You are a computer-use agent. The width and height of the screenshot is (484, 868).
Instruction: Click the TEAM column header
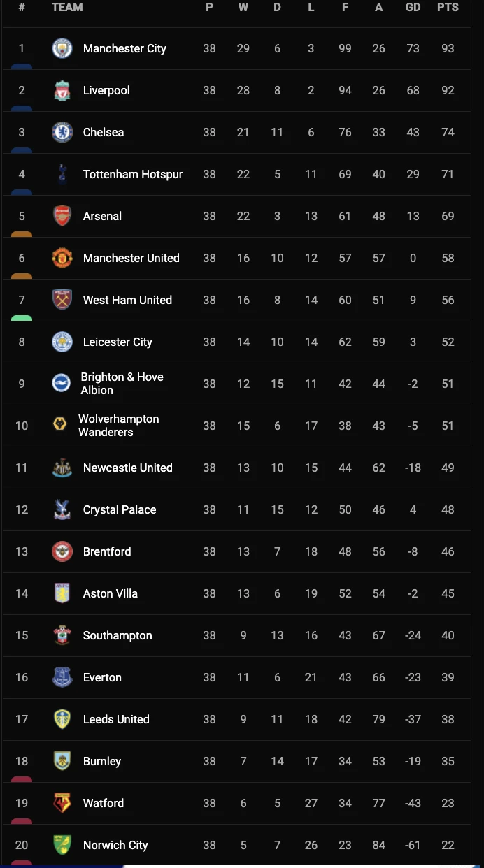[x=67, y=8]
